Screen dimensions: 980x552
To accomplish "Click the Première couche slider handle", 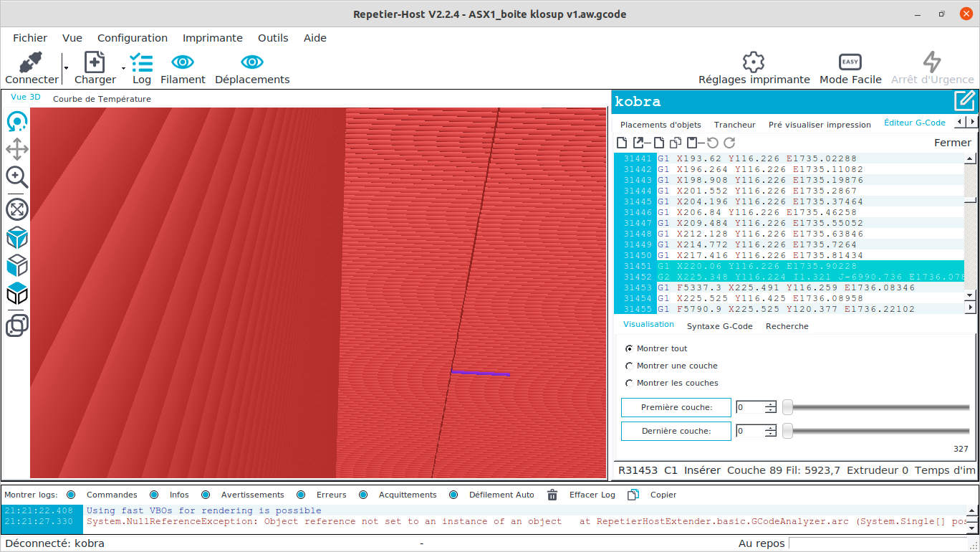I will [787, 407].
